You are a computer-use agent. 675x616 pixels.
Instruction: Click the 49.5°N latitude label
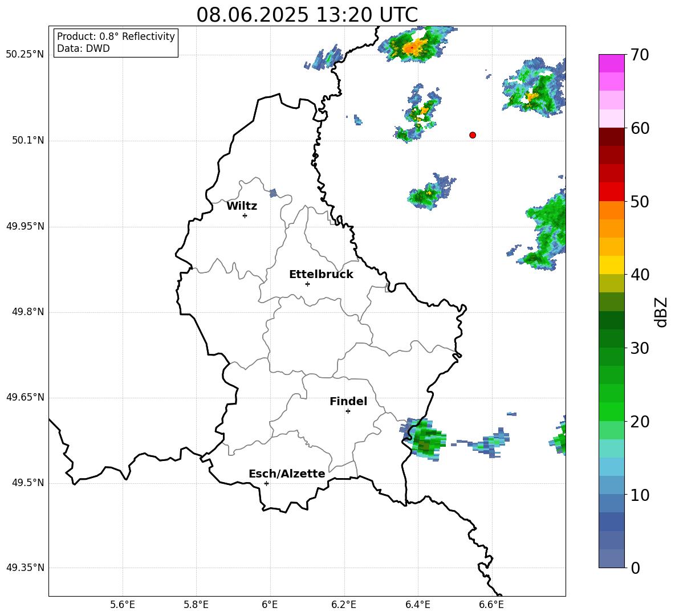pos(28,483)
